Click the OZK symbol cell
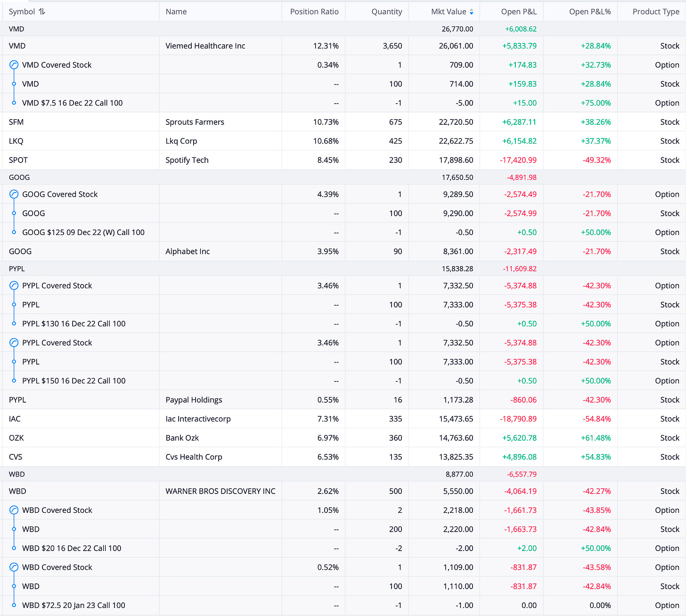686x616 pixels. click(16, 438)
